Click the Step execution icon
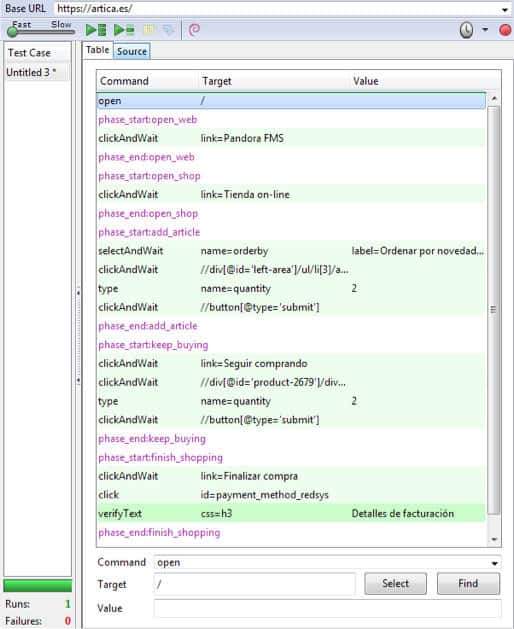This screenshot has height=629, width=514. (168, 30)
